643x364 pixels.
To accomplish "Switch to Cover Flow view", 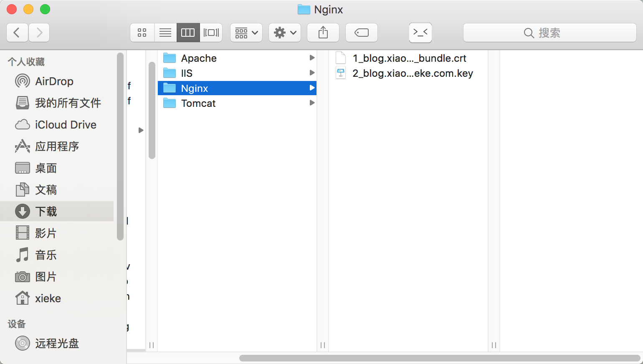I will click(x=211, y=33).
